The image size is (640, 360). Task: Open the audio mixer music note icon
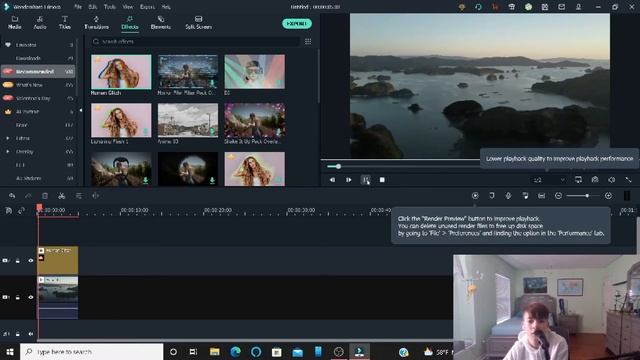525,196
